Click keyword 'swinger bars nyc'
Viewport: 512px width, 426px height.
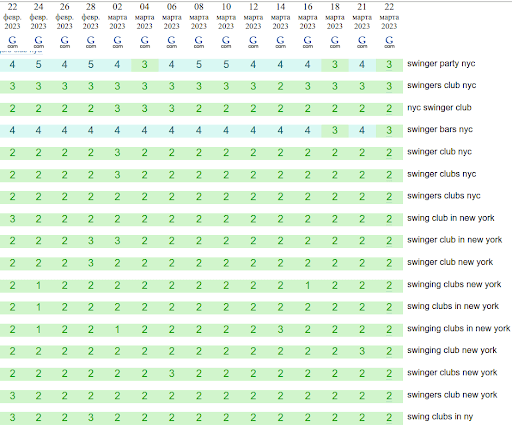click(x=440, y=130)
